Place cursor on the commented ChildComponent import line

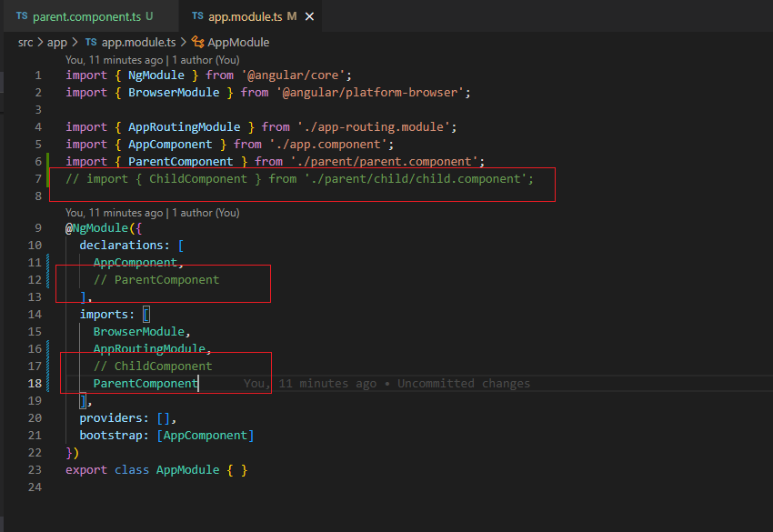[299, 179]
